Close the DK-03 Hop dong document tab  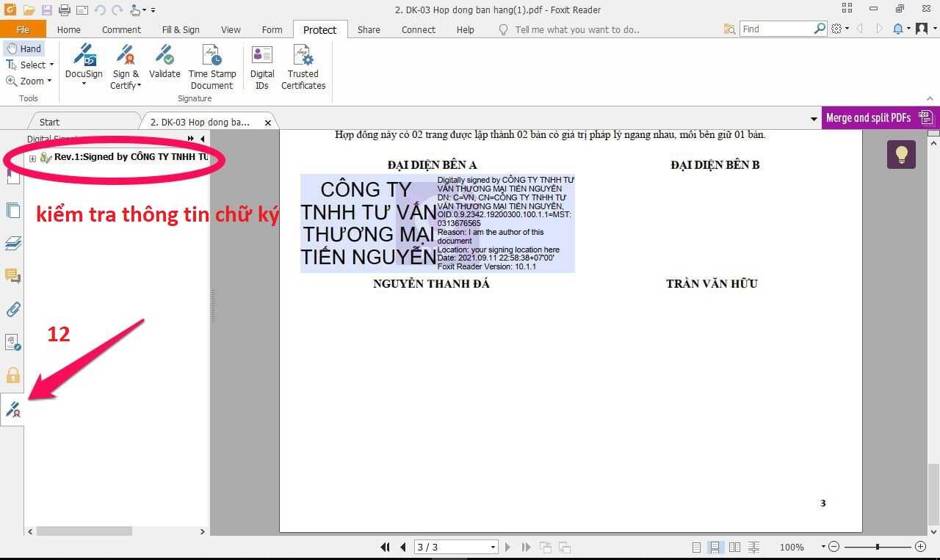pos(268,123)
